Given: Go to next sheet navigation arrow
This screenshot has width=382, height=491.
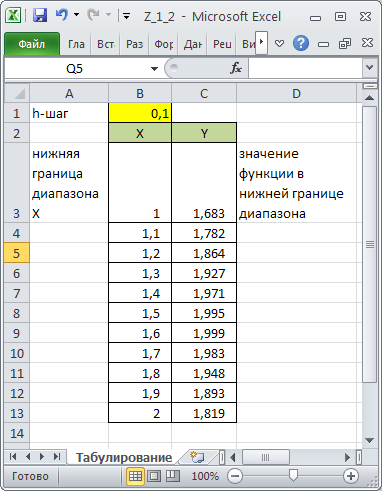Looking at the screenshot, I should click(x=42, y=456).
